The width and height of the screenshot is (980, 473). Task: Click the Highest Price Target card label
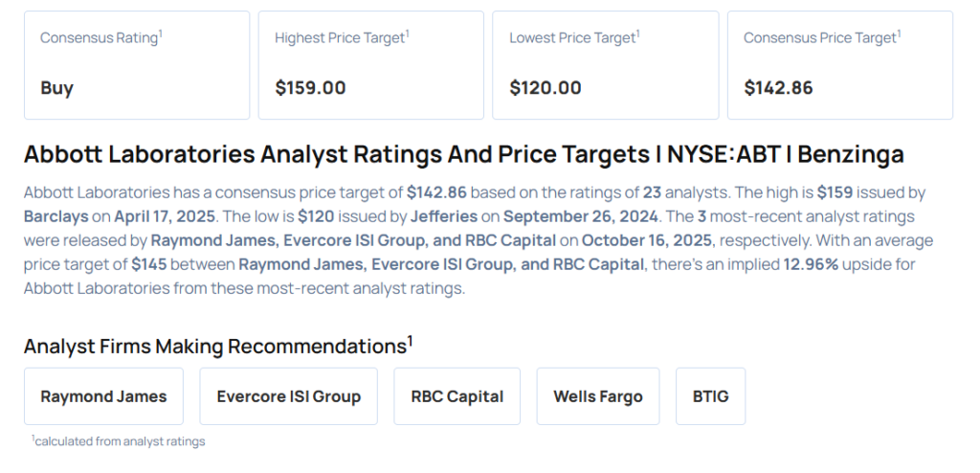(x=342, y=37)
